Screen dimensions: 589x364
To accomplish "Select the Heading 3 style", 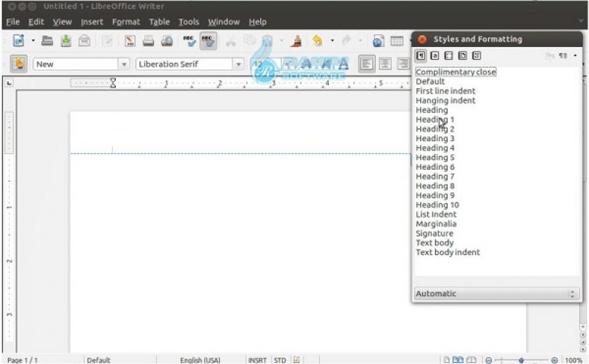I will coord(435,138).
